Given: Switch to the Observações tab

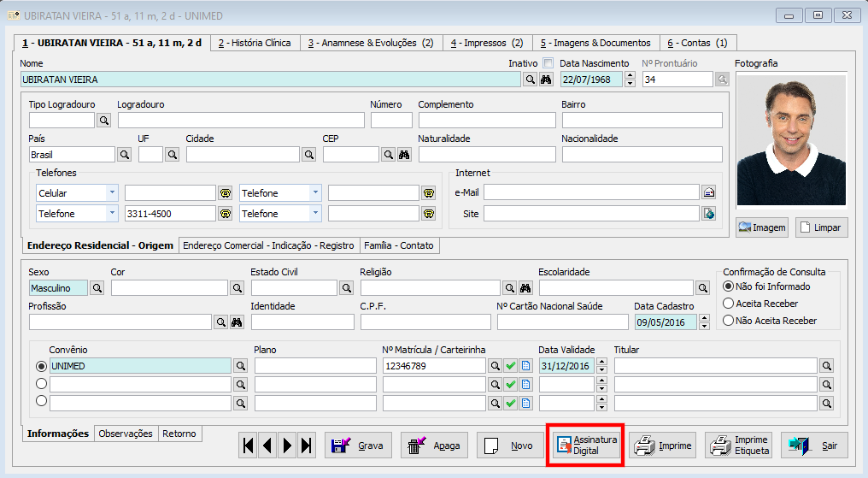Looking at the screenshot, I should (x=126, y=434).
